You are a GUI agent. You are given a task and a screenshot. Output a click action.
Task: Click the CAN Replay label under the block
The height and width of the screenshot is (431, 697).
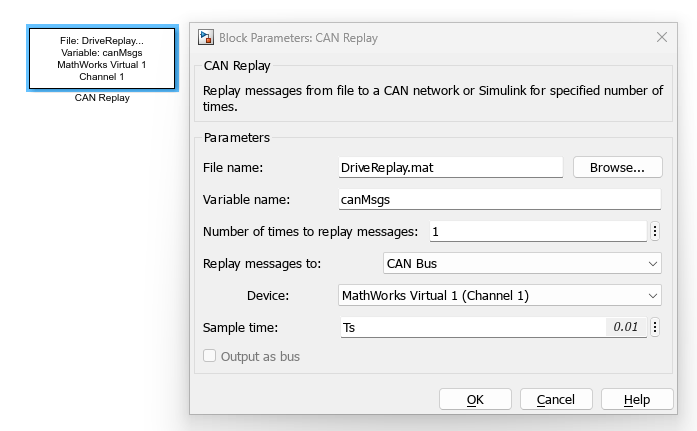pyautogui.click(x=102, y=98)
